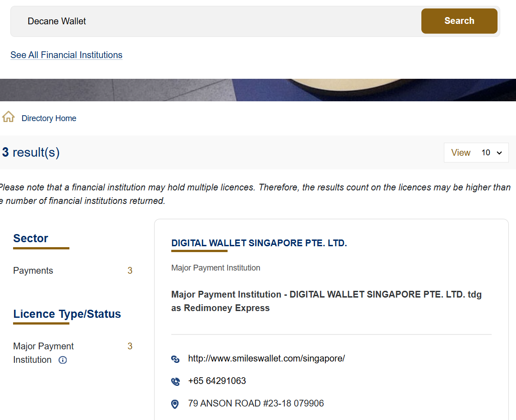
Task: Click the 79 Anson Road address text
Action: point(256,403)
